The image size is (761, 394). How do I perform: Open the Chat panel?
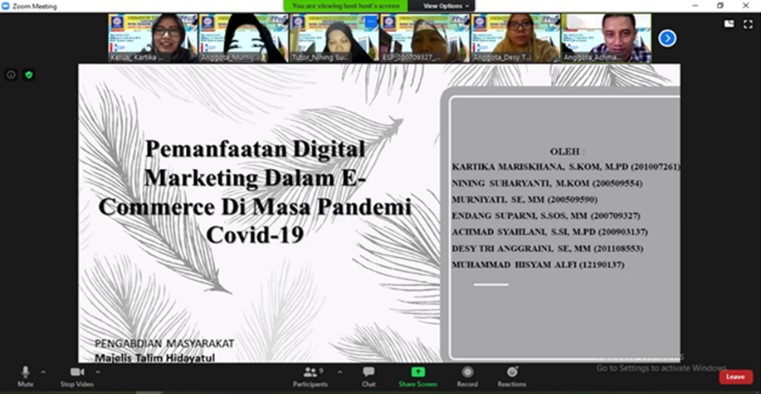point(368,377)
